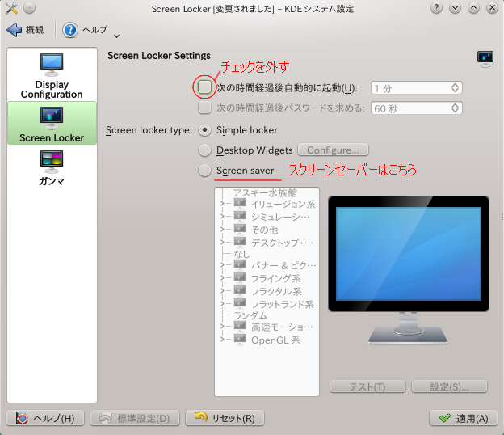Click the ヘルプ(H) button at bottom left
Screen dimensions: 504x435
coord(45,418)
